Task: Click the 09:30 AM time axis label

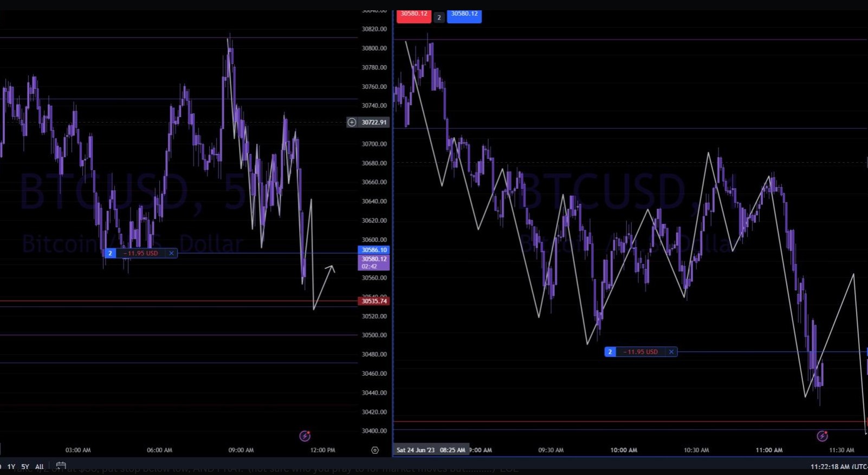Action: pos(551,450)
